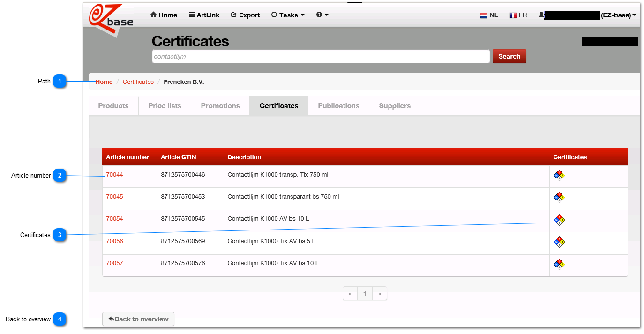Switch to the Suppliers tab
This screenshot has height=334, width=644.
pos(395,106)
